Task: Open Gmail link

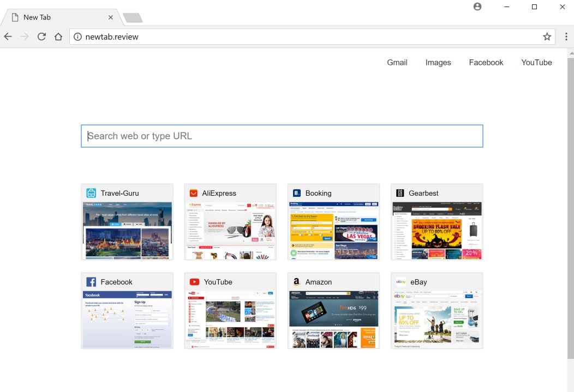Action: [x=397, y=62]
